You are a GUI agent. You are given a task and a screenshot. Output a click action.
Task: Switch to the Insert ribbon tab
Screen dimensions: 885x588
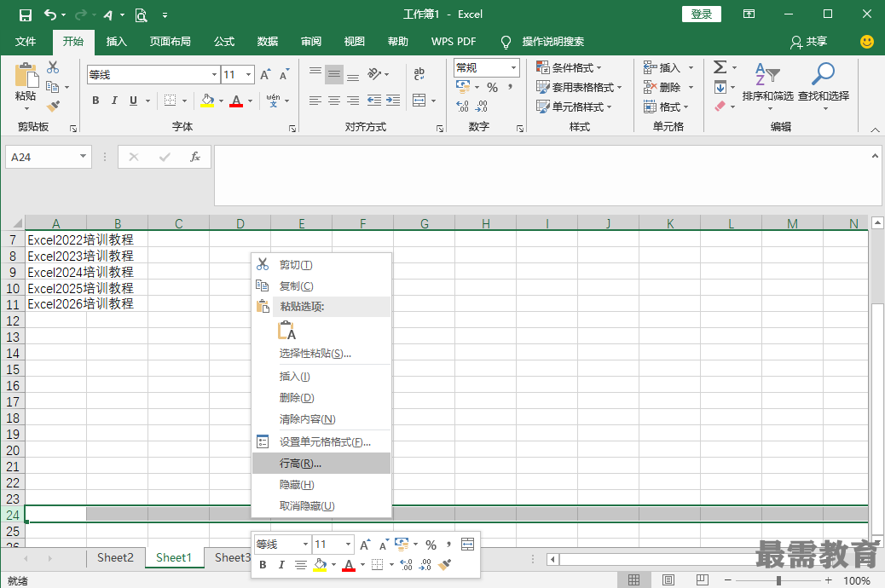coord(116,41)
